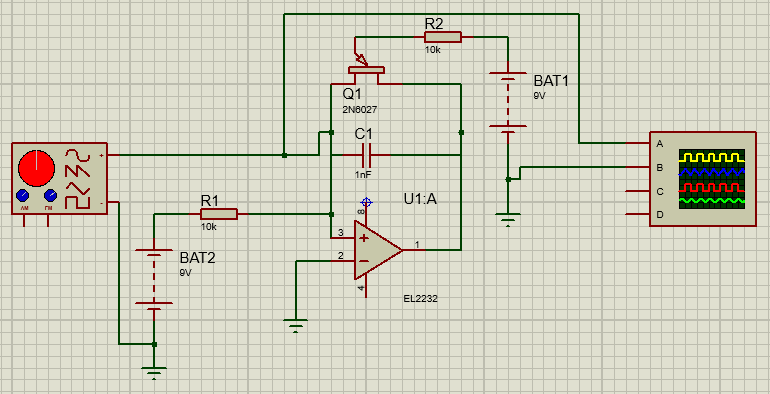The width and height of the screenshot is (770, 394).
Task: Click op-amp inverting pin 2
Action: tap(343, 261)
